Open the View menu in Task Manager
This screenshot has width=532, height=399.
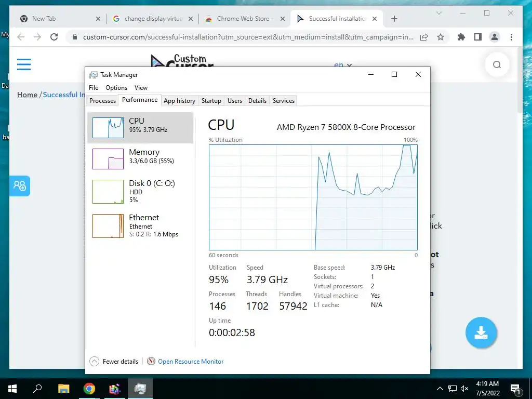point(141,87)
